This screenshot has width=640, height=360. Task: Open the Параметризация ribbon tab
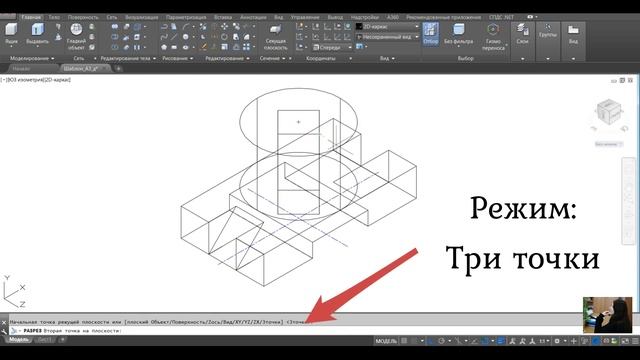pyautogui.click(x=186, y=17)
